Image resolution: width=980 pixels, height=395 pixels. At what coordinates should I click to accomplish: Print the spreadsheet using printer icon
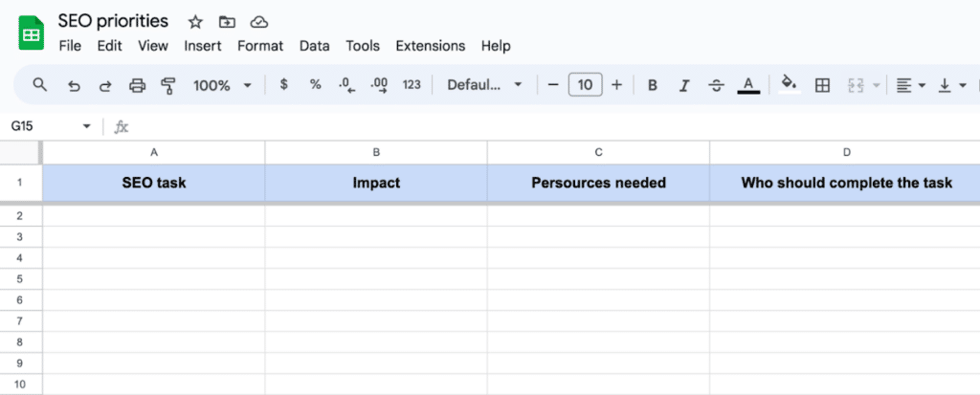[x=137, y=85]
